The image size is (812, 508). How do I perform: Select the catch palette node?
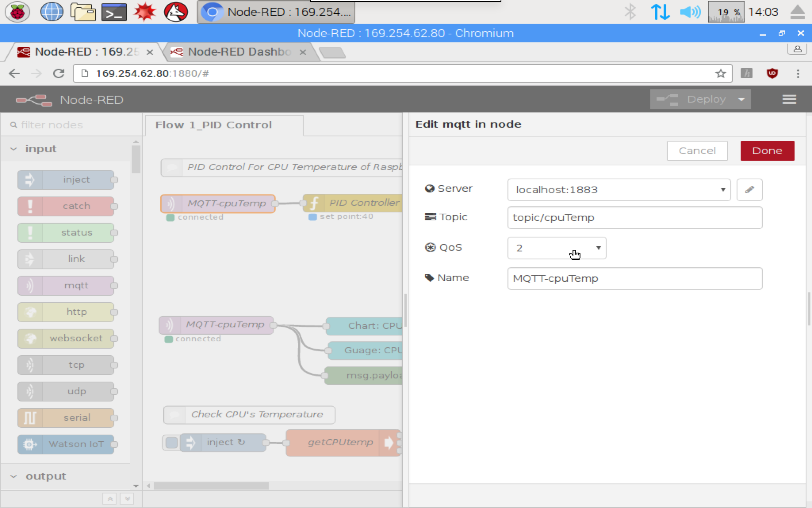click(66, 206)
